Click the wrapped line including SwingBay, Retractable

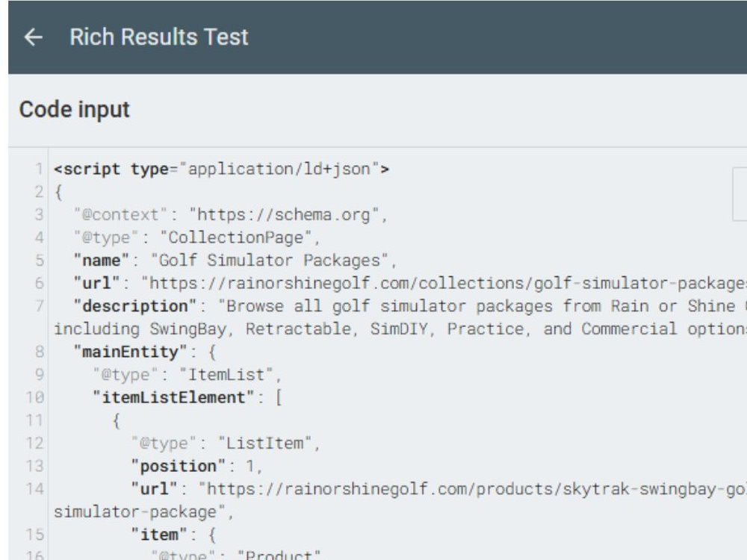point(400,329)
